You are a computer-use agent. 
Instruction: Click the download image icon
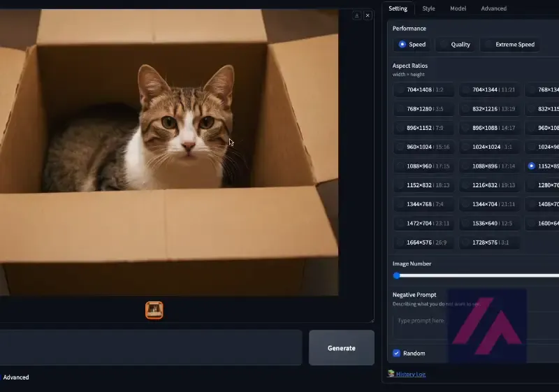point(356,15)
